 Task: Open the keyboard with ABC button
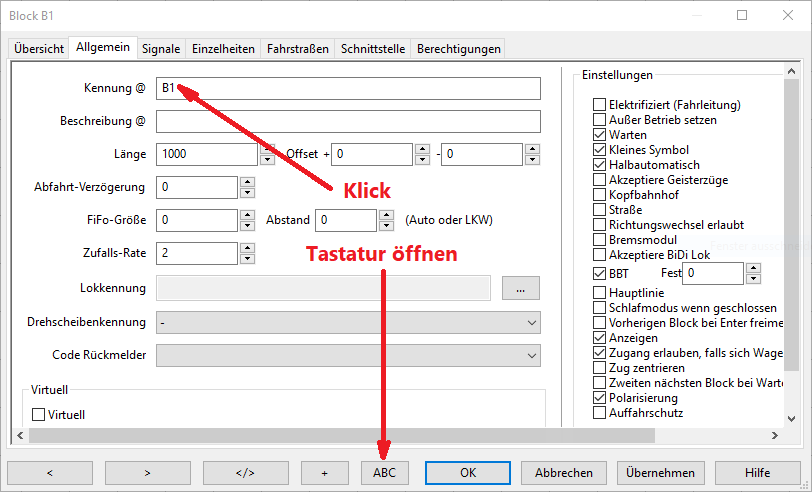tap(385, 472)
